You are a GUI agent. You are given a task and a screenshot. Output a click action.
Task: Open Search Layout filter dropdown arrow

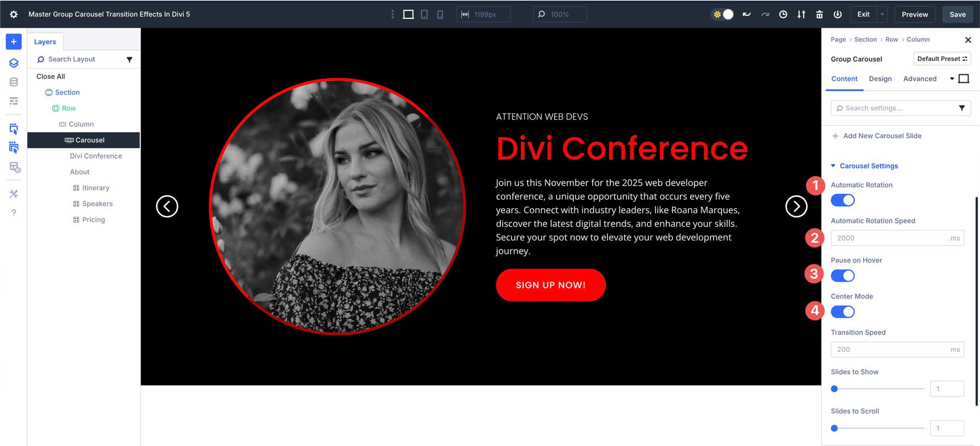click(129, 59)
